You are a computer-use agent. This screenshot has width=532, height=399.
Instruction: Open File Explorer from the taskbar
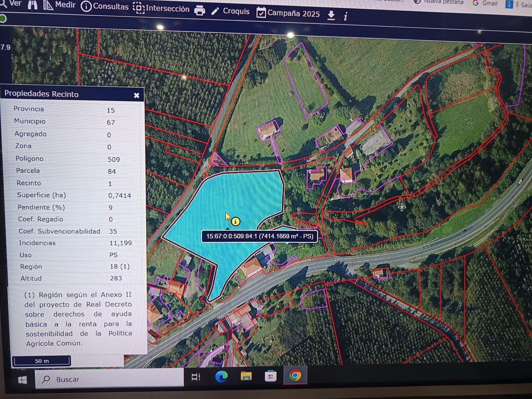(x=246, y=376)
